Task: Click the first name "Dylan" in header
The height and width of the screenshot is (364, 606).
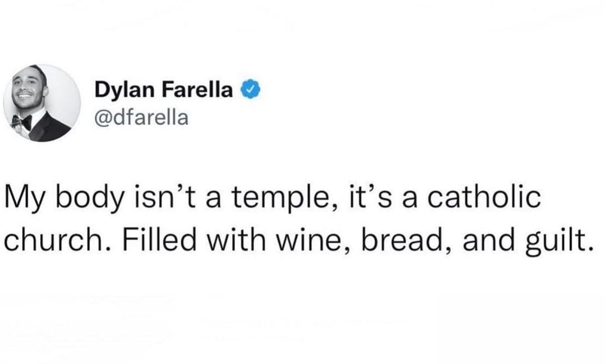Action: coord(125,90)
